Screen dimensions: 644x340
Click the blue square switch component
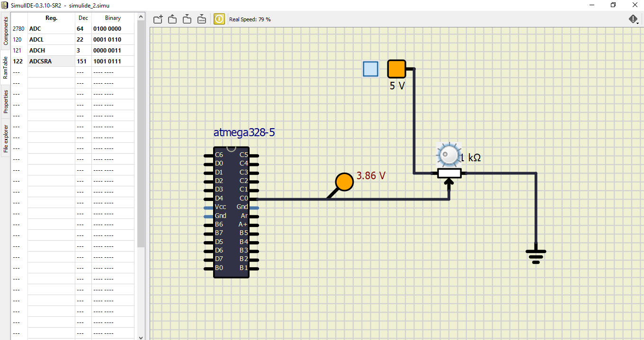[371, 69]
